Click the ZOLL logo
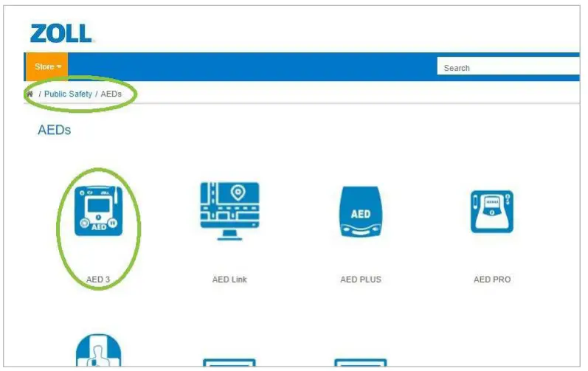This screenshot has width=588, height=371. point(60,33)
